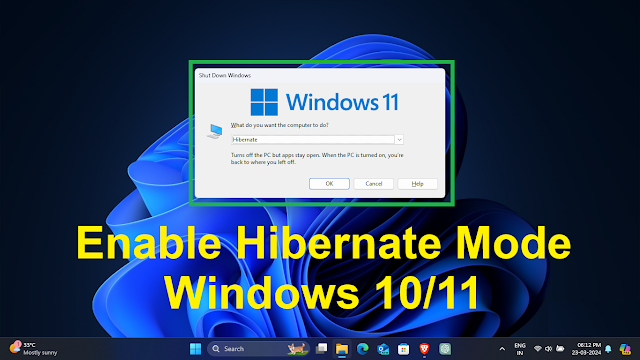Click the Mostly sunny weather text
Screen dimensions: 640x360
click(x=40, y=353)
